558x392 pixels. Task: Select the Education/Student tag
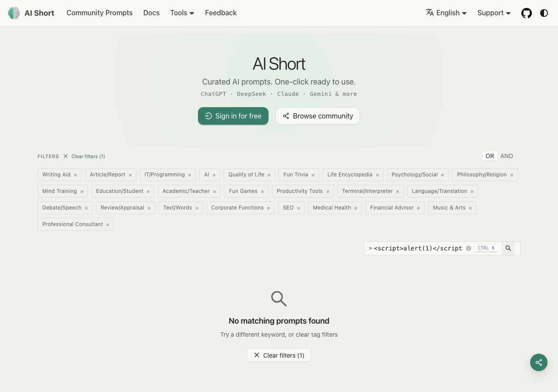point(123,191)
